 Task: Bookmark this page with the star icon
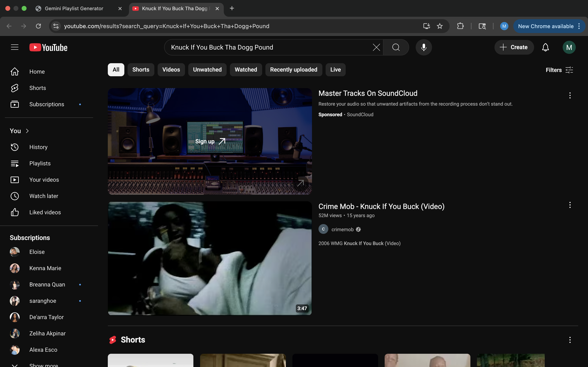440,26
